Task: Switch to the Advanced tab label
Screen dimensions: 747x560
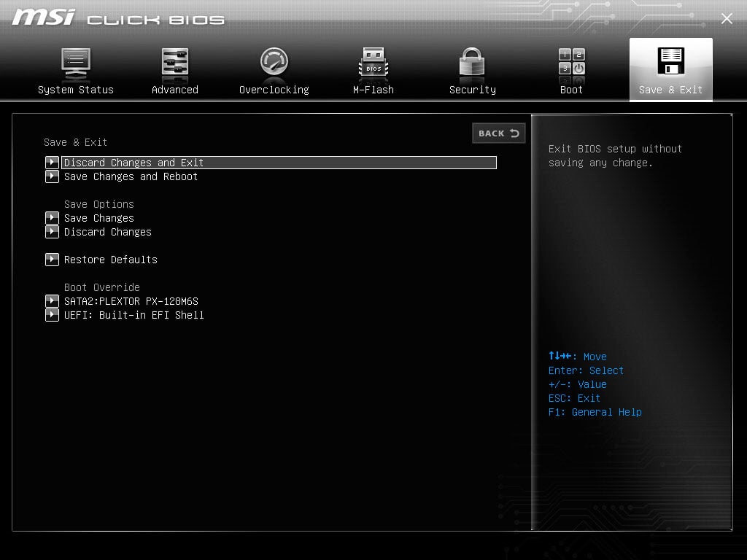Action: click(x=175, y=90)
